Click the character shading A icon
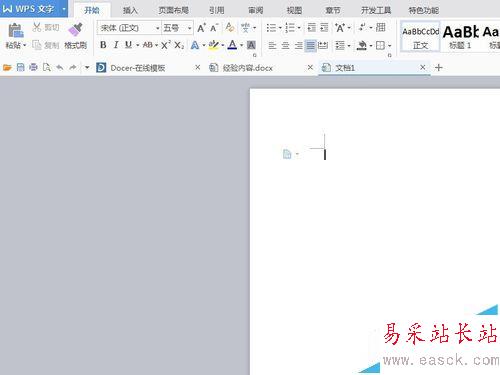This screenshot has width=500, height=375. [x=251, y=45]
